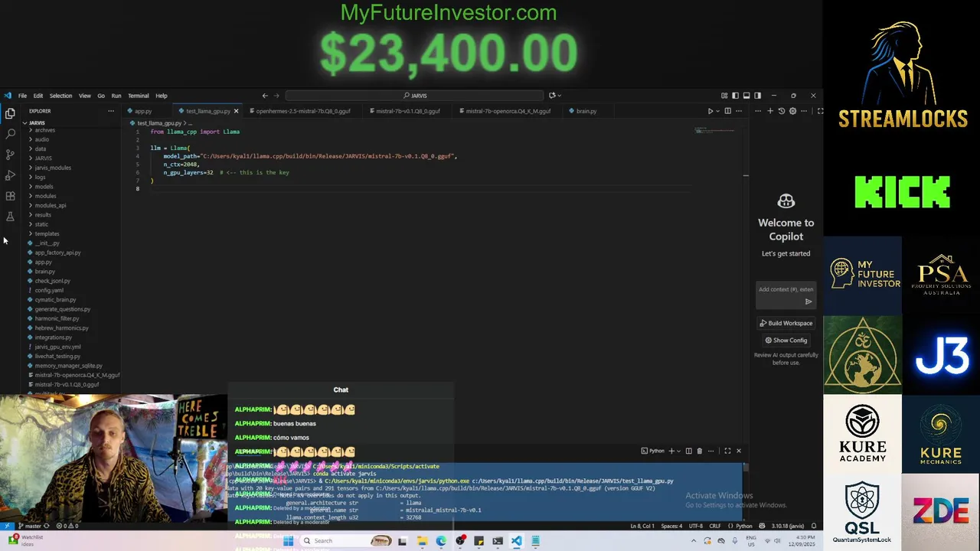
Task: Open brain.py in the explorer tree
Action: coord(44,272)
